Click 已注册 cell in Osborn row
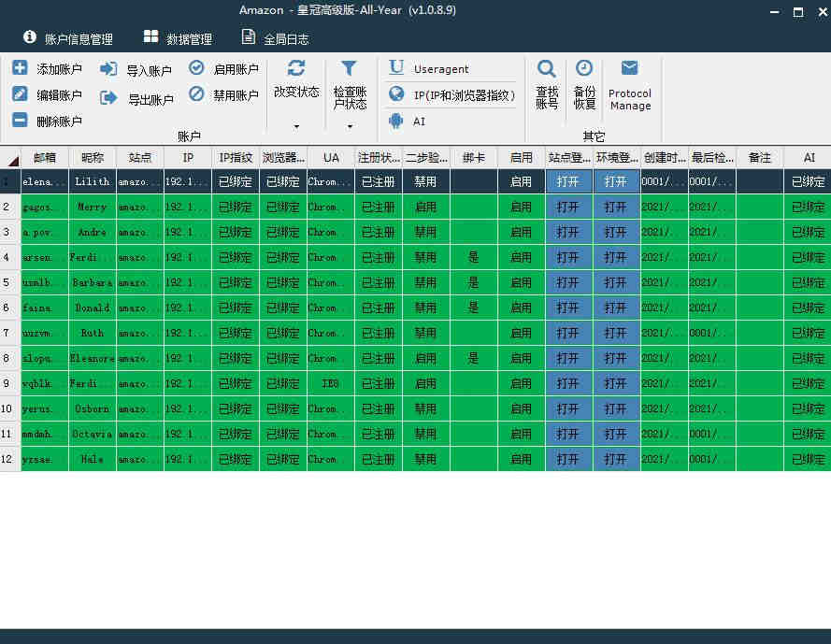 click(379, 408)
